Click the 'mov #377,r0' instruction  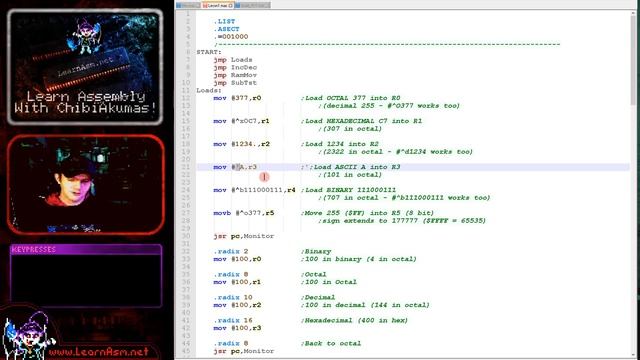[237, 98]
